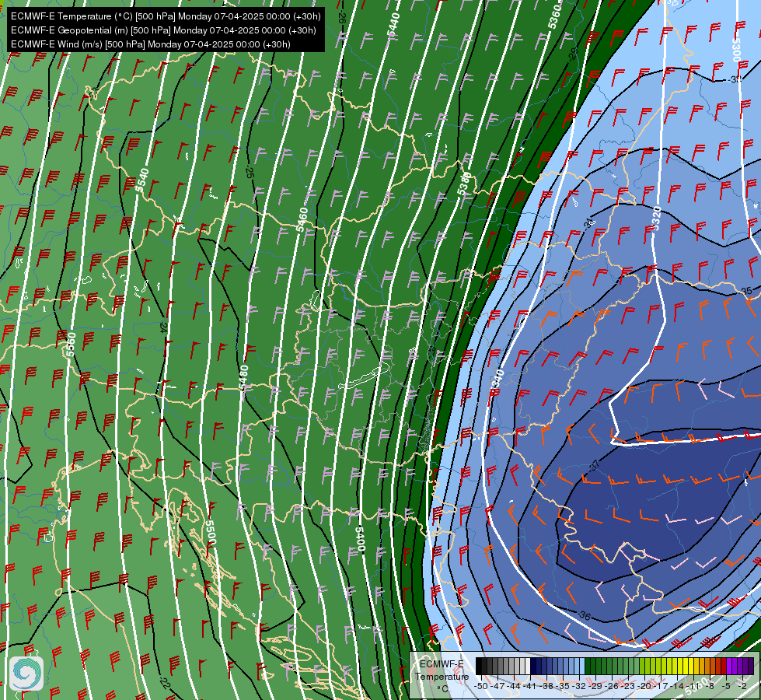Click the 5540 geopotential contour label

coord(141,180)
